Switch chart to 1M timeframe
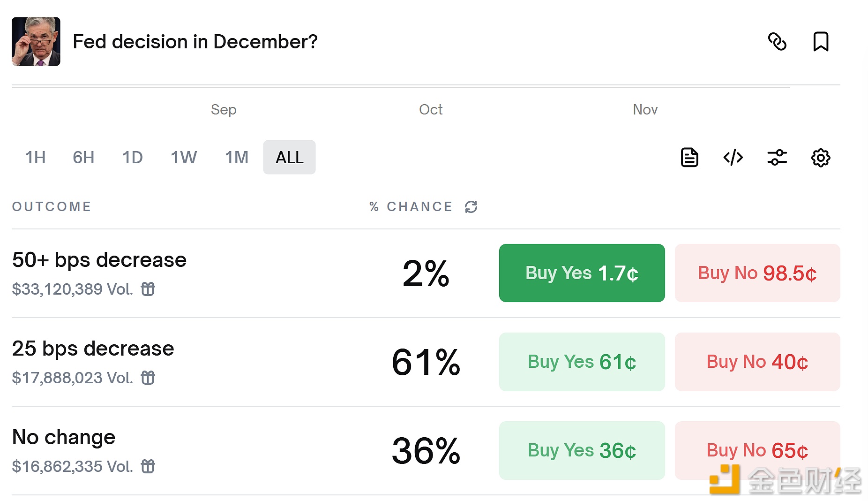This screenshot has width=868, height=501. (x=236, y=158)
